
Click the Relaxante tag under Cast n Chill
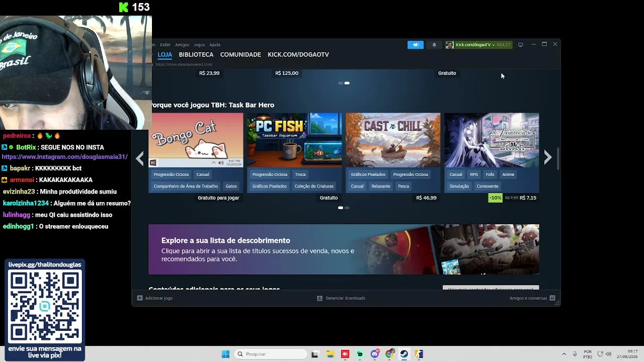(x=381, y=186)
